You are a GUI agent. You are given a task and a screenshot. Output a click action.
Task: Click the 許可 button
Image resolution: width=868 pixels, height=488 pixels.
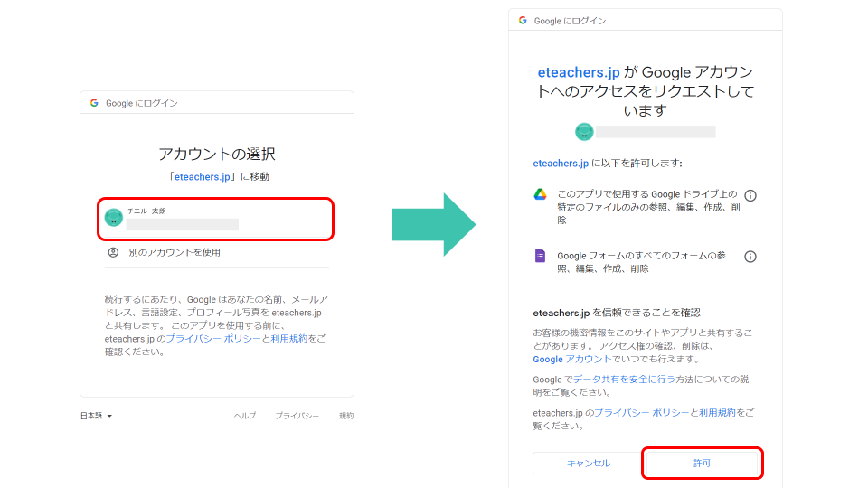pyautogui.click(x=702, y=463)
